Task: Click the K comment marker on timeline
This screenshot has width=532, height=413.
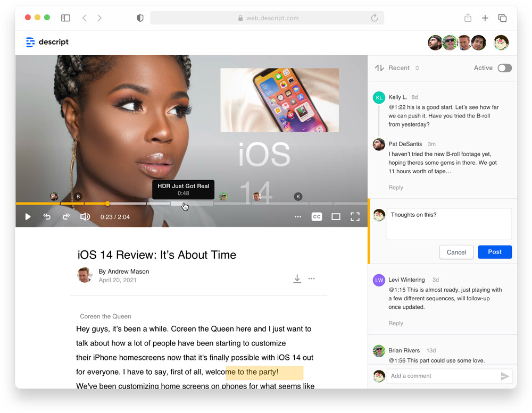Action: point(298,197)
